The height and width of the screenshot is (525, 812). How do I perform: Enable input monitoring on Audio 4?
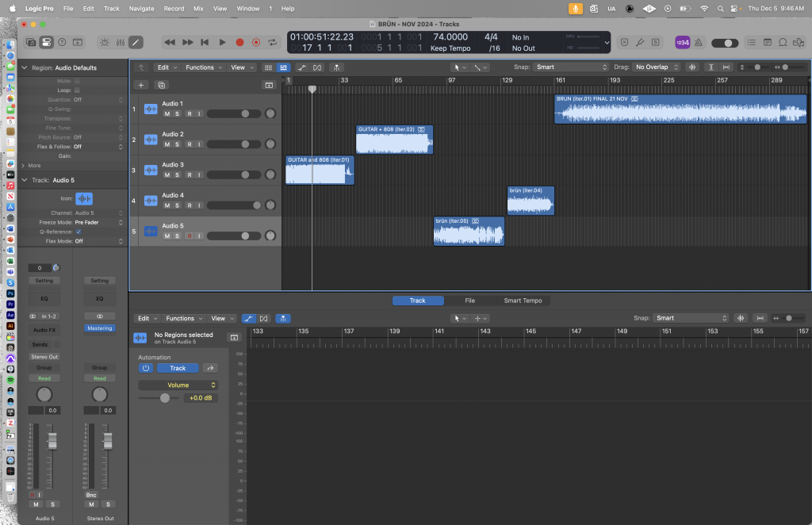point(199,205)
